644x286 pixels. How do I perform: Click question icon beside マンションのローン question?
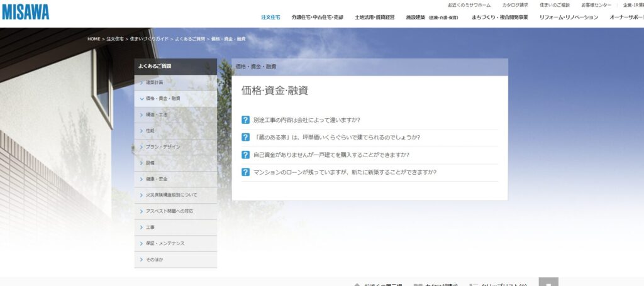pyautogui.click(x=245, y=172)
